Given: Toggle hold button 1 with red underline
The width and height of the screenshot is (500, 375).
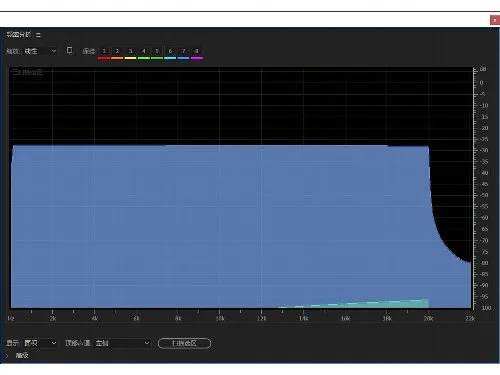Looking at the screenshot, I should 104,51.
